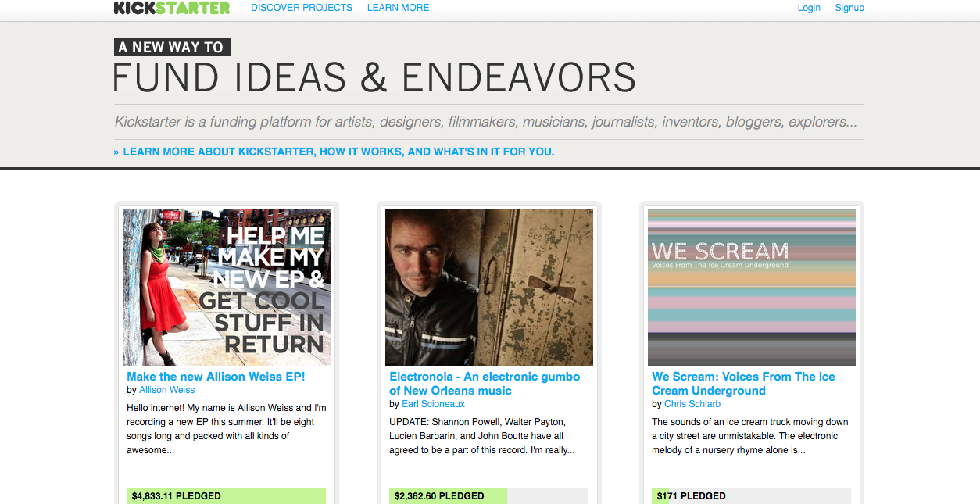
Task: Open the We Scream striped thumbnail
Action: point(752,287)
